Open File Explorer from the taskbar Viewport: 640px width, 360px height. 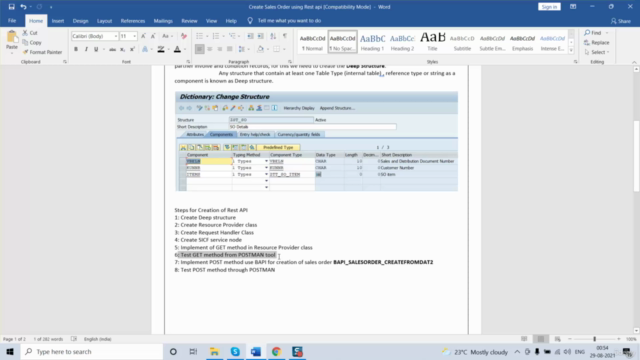tap(214, 351)
